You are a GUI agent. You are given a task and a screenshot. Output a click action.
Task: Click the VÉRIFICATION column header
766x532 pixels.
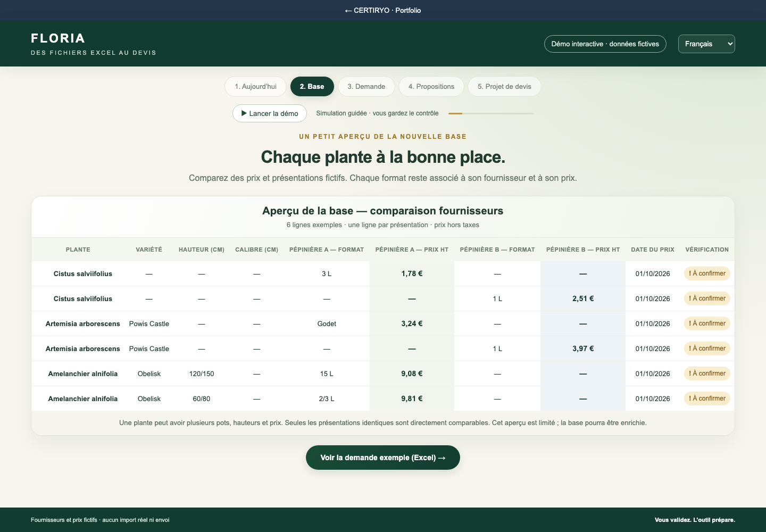pyautogui.click(x=707, y=250)
